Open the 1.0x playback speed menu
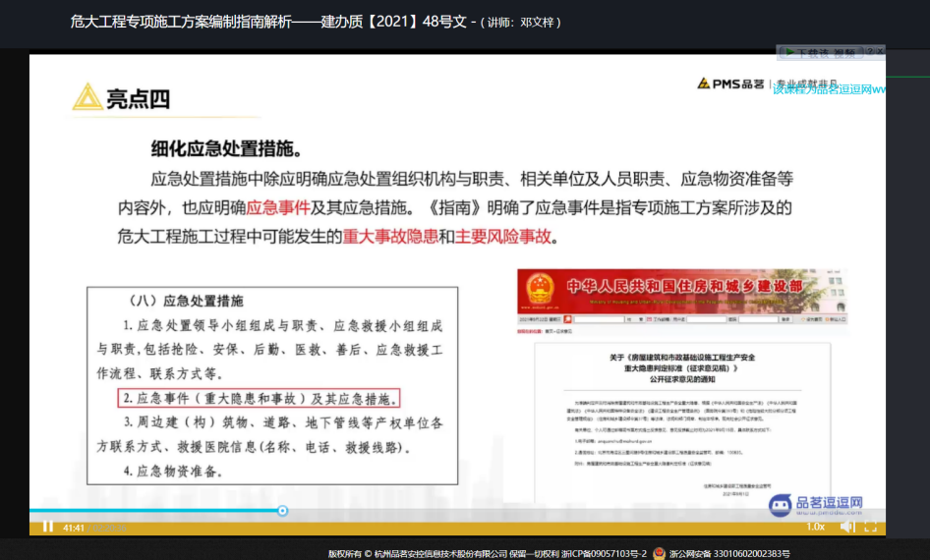 815,527
